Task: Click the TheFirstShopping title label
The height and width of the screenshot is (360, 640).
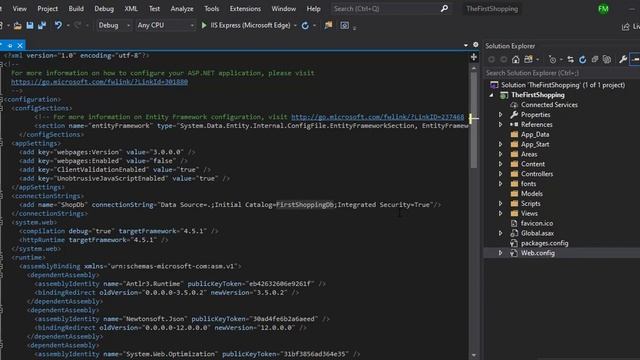Action: (492, 9)
